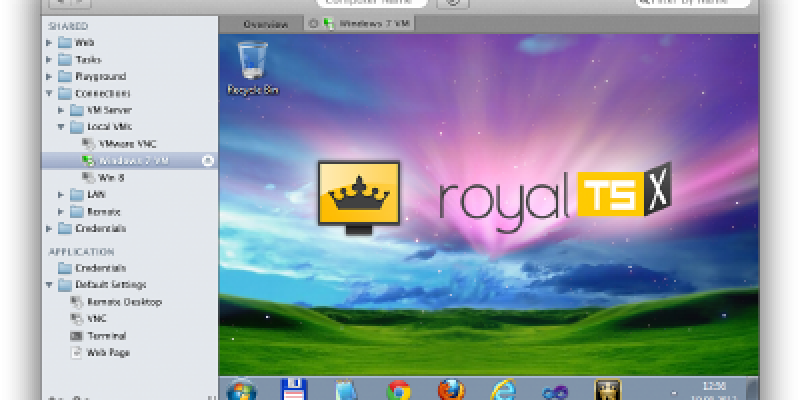Open the Recycle Bin desktop icon
Viewport: 800px width, 400px height.
point(251,61)
